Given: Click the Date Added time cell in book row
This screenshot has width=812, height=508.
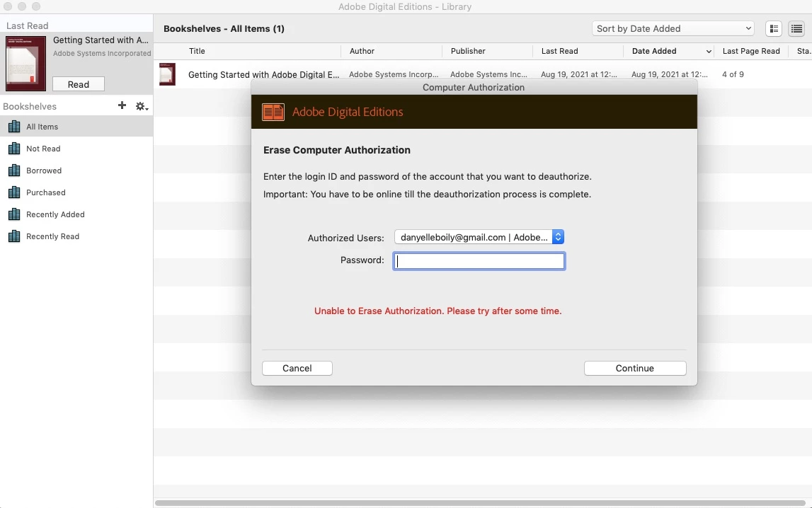Looking at the screenshot, I should [x=670, y=74].
